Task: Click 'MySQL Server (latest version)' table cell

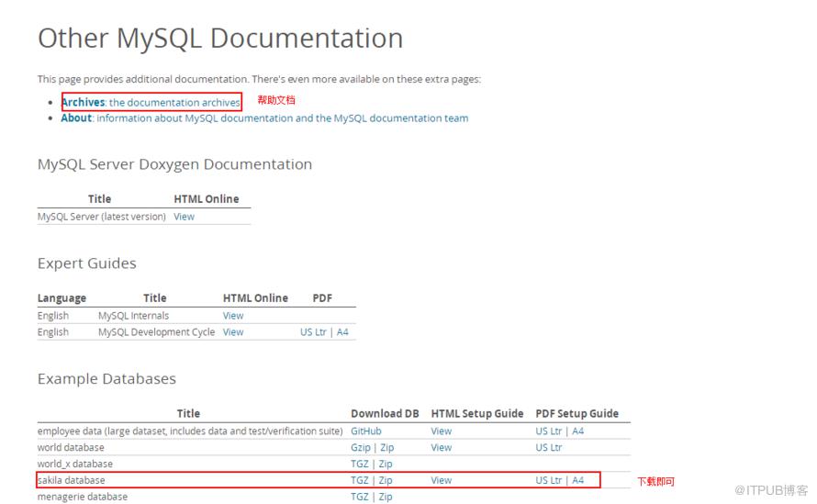Action: pyautogui.click(x=102, y=217)
